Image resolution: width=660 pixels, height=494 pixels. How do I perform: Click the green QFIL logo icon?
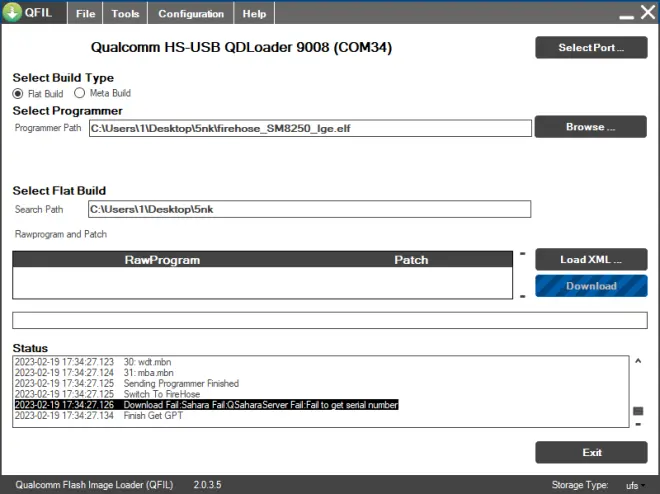pyautogui.click(x=13, y=14)
